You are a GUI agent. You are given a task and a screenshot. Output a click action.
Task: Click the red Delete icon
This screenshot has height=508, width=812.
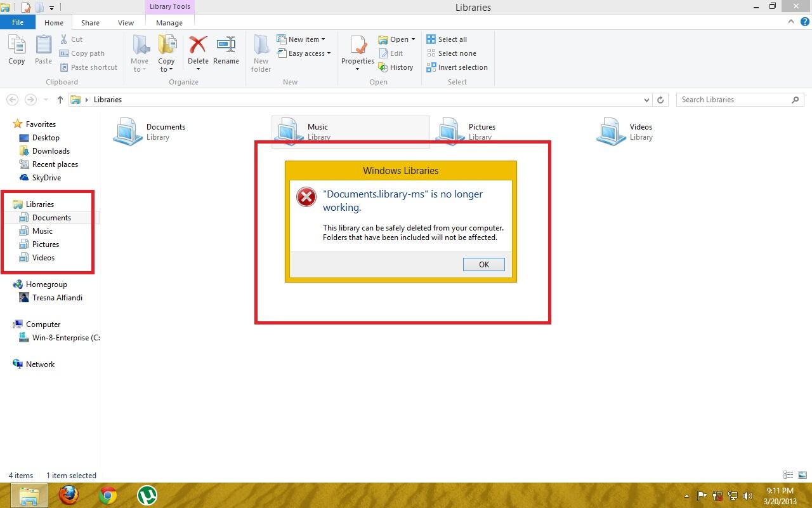click(x=198, y=46)
